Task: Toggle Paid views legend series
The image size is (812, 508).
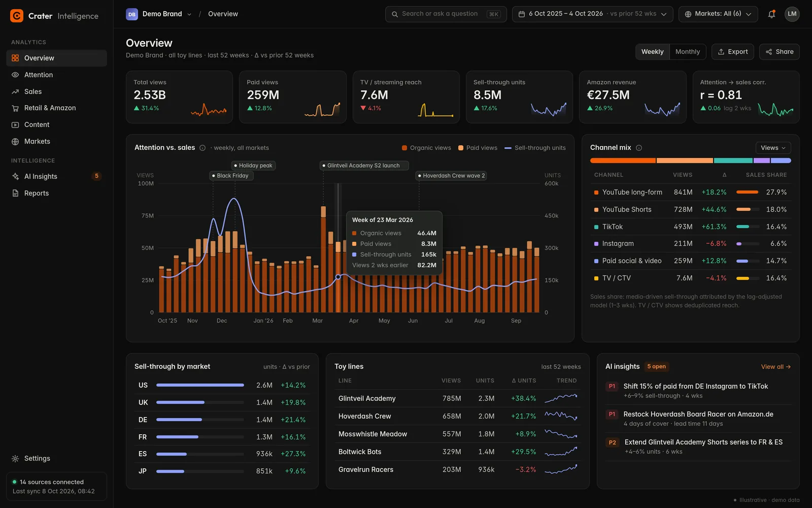Action: click(x=478, y=148)
